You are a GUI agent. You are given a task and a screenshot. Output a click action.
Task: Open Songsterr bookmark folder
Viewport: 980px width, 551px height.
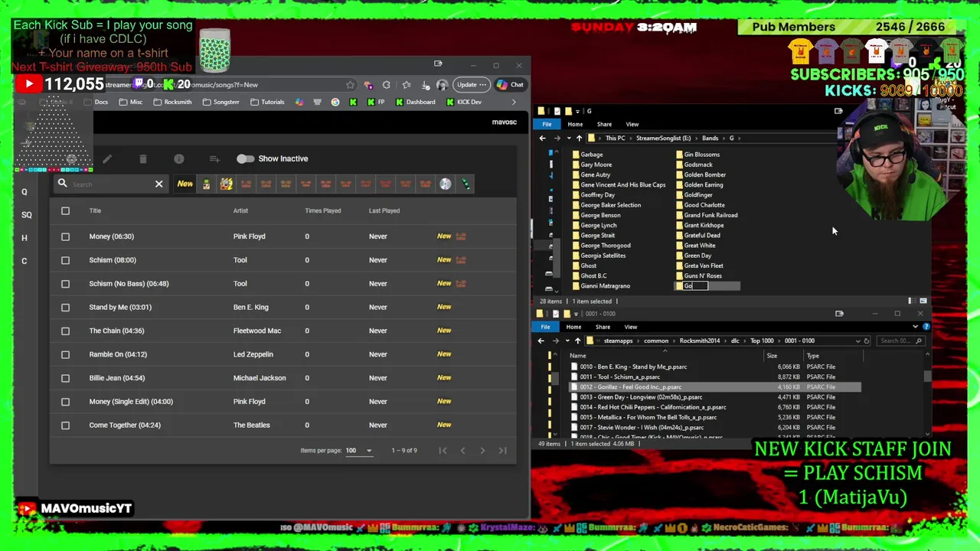click(221, 102)
